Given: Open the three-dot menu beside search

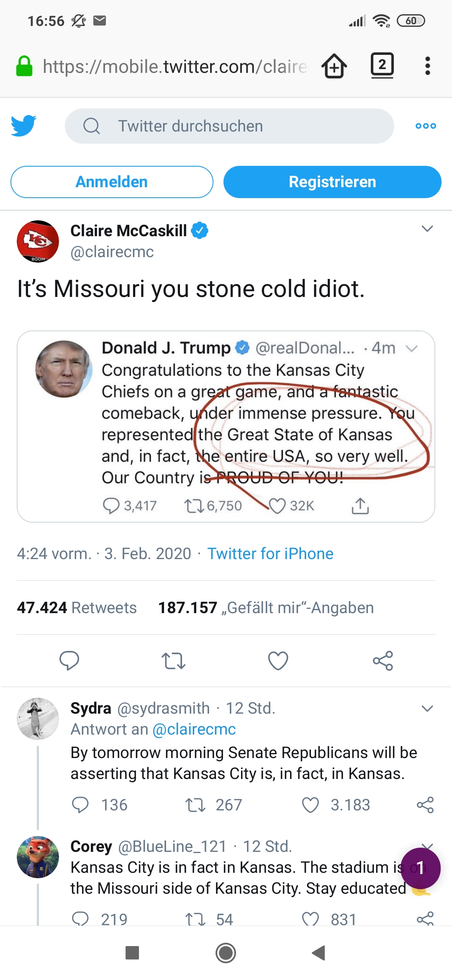Looking at the screenshot, I should pos(426,126).
